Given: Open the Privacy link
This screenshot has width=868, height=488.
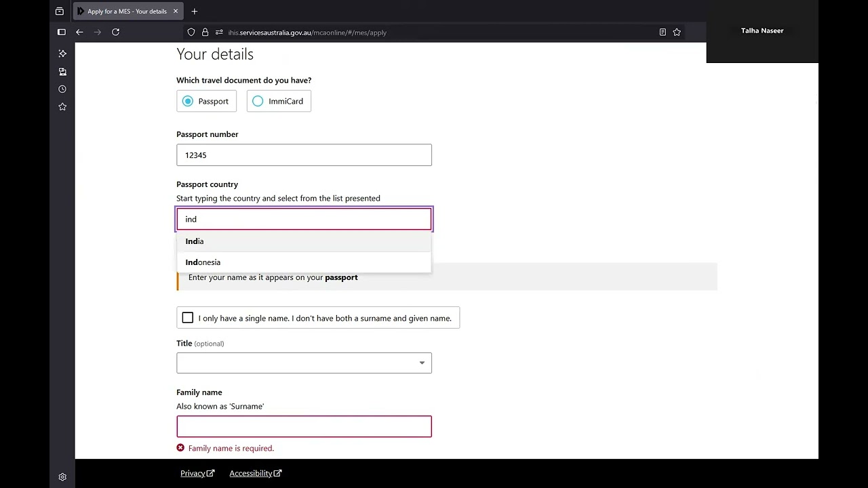Looking at the screenshot, I should (197, 473).
